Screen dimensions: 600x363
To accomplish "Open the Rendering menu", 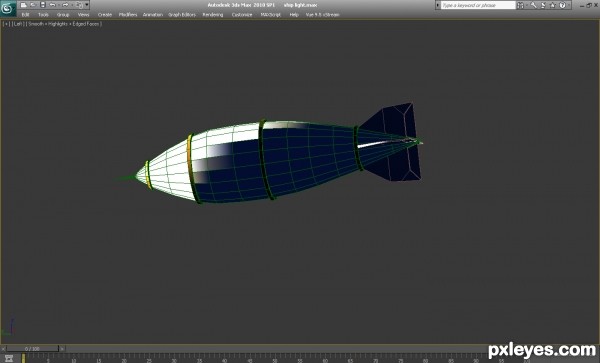I will (213, 15).
